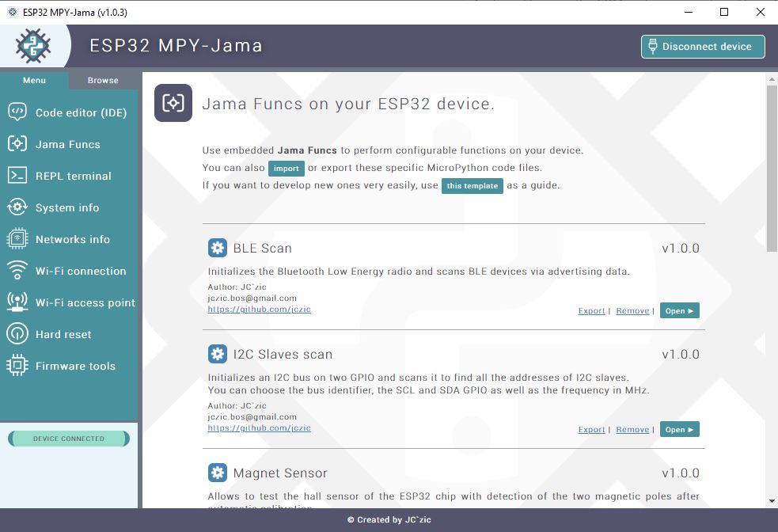Click the Firmware tools chip icon

click(17, 365)
